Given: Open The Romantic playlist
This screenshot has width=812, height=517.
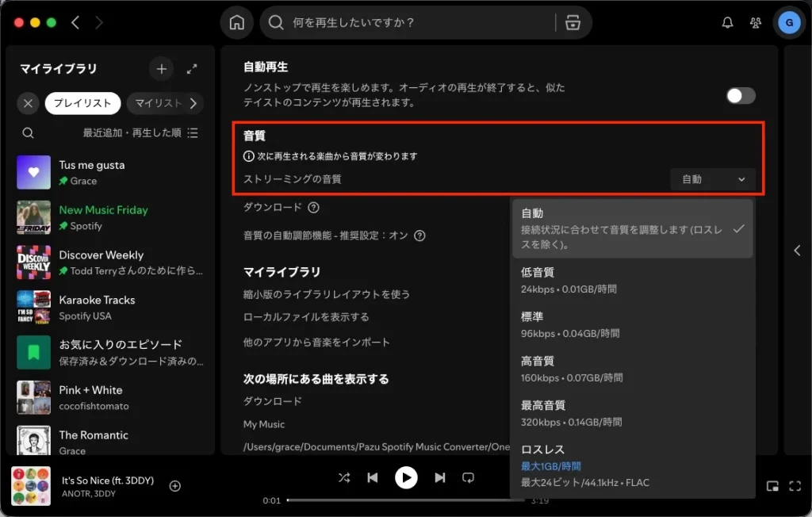Looking at the screenshot, I should pyautogui.click(x=111, y=440).
